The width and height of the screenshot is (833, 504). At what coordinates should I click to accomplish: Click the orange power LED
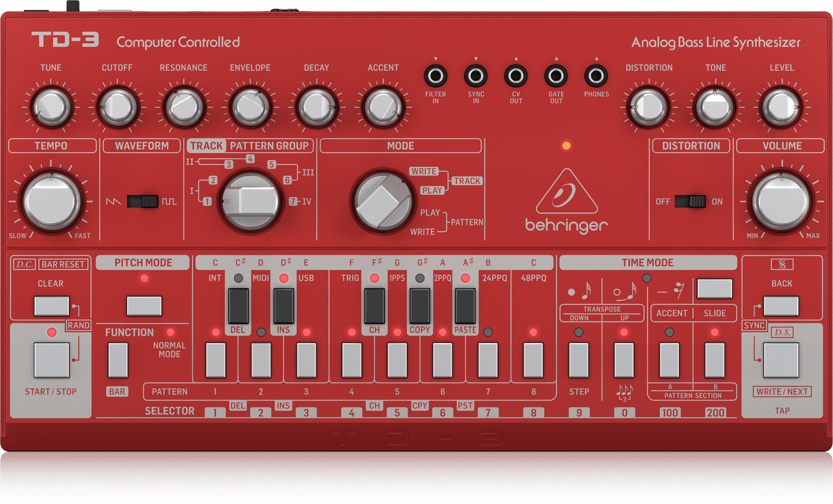[x=566, y=145]
